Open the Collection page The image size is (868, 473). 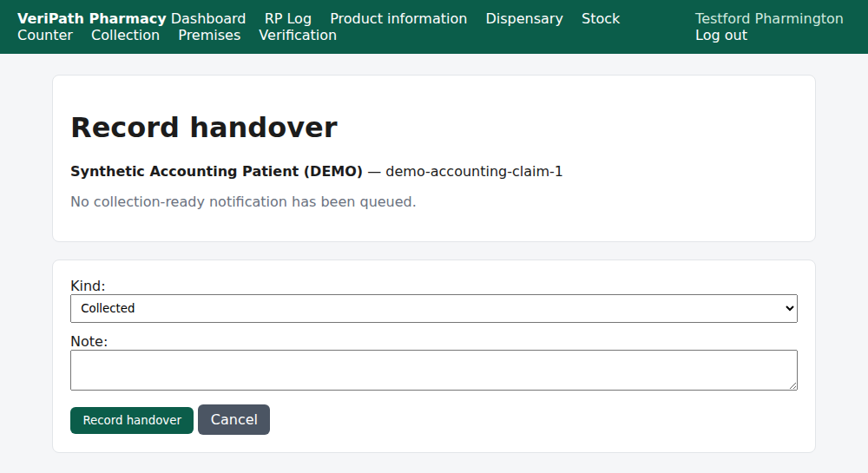[x=125, y=35]
